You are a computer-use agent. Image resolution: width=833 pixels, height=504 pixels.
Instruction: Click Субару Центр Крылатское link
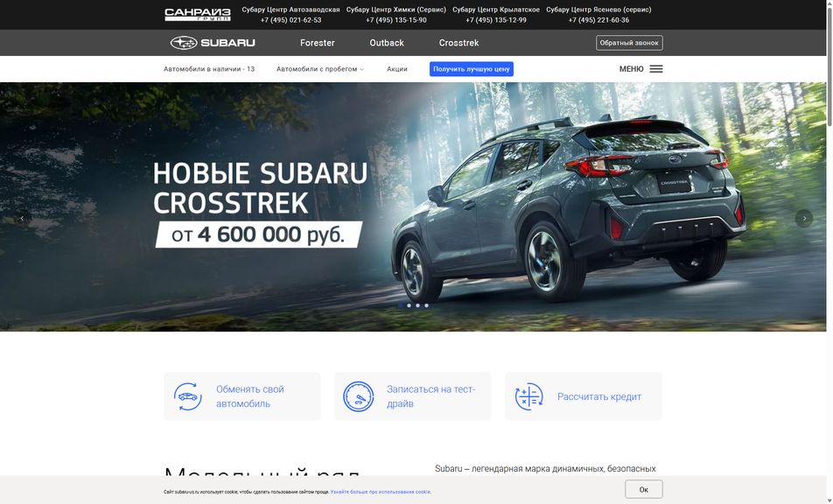(x=495, y=10)
